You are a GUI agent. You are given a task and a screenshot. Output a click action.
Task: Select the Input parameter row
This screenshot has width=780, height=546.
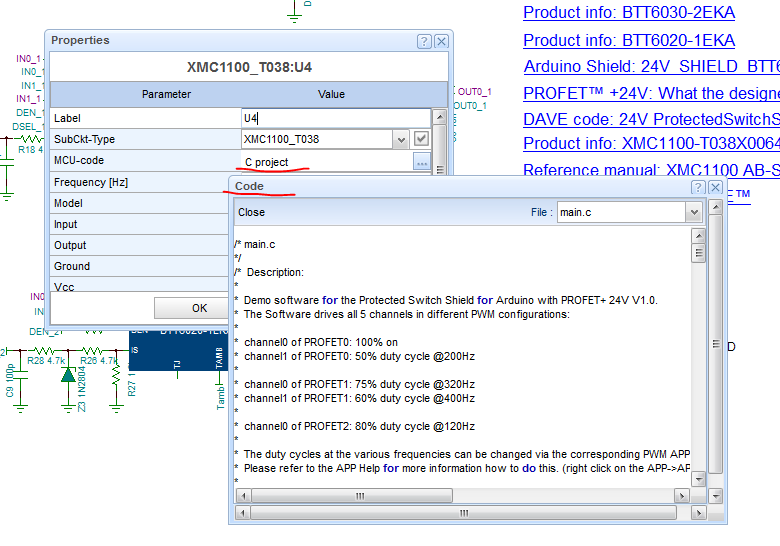[x=139, y=224]
